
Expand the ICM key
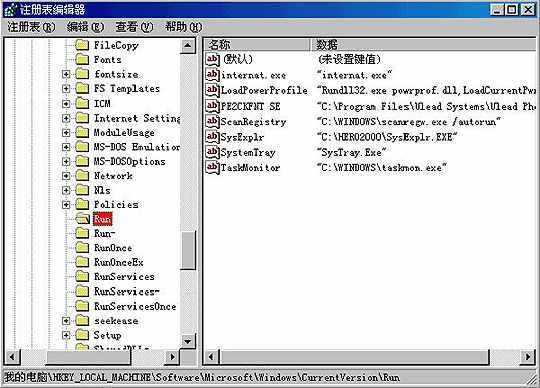pos(66,103)
